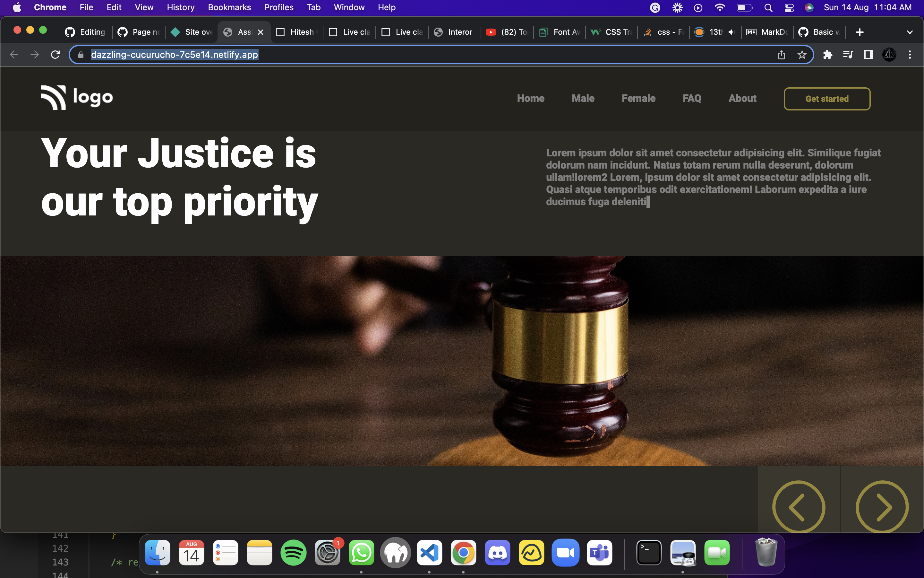Open the media controls icon in toolbar

coord(848,55)
